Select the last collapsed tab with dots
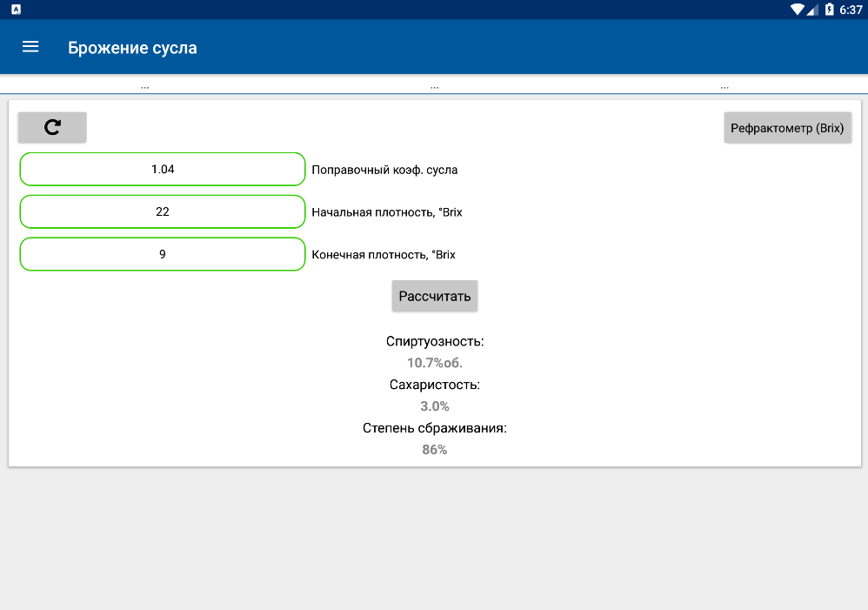868x610 pixels. pyautogui.click(x=724, y=86)
